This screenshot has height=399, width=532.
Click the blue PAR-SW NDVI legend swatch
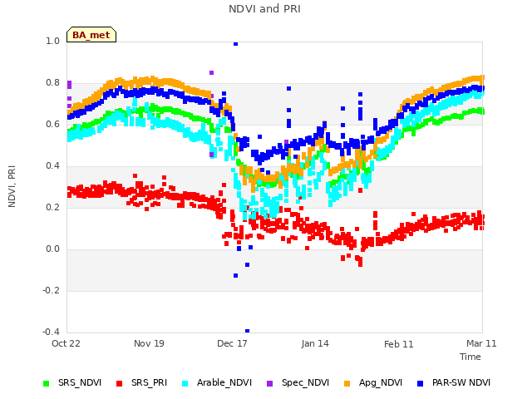pyautogui.click(x=421, y=383)
